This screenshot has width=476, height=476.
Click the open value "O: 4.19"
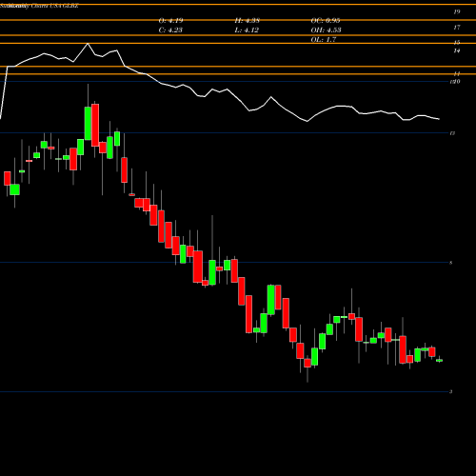tap(170, 21)
